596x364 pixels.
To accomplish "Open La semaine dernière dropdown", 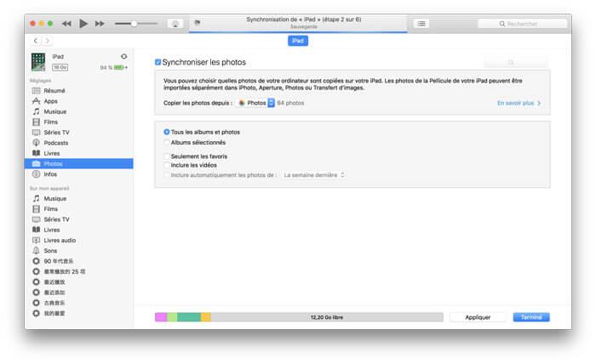I will 314,175.
